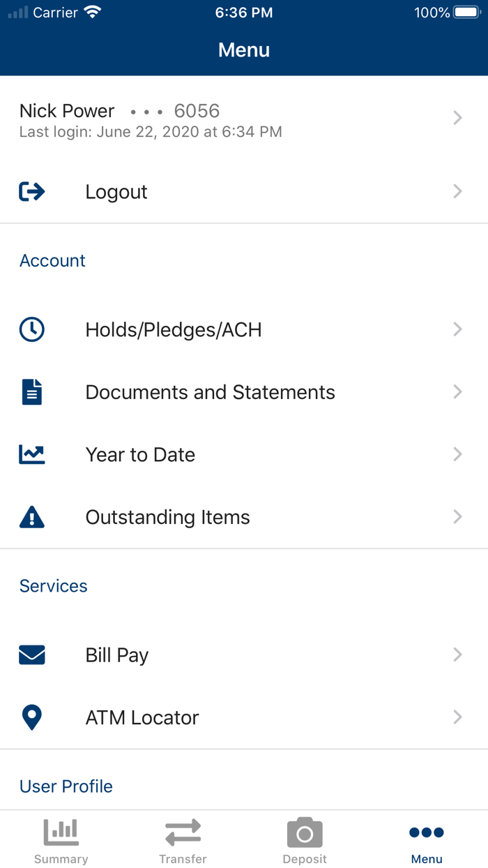This screenshot has width=488, height=868.
Task: Open Bill Pay
Action: tap(244, 654)
